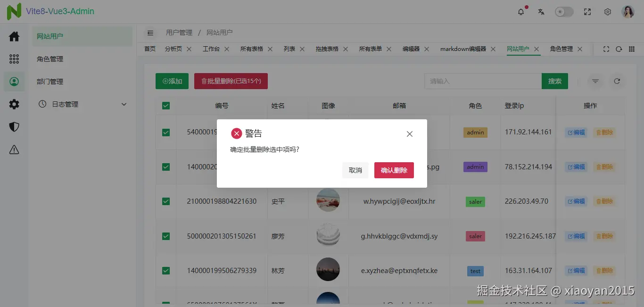This screenshot has width=644, height=307.
Task: Select the user management sidebar icon
Action: tap(14, 82)
